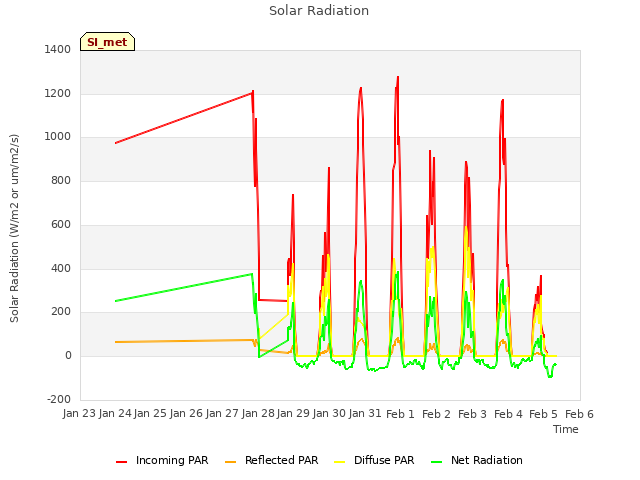The width and height of the screenshot is (640, 480).
Task: Click the Feb 5 x-axis date label
Action: (x=543, y=414)
